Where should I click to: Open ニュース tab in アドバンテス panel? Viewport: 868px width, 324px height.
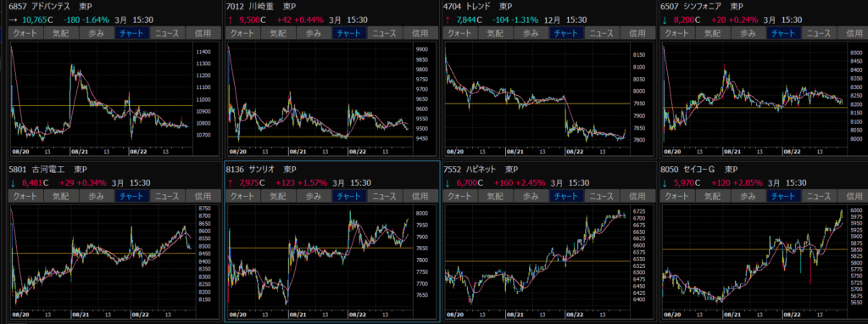click(167, 33)
